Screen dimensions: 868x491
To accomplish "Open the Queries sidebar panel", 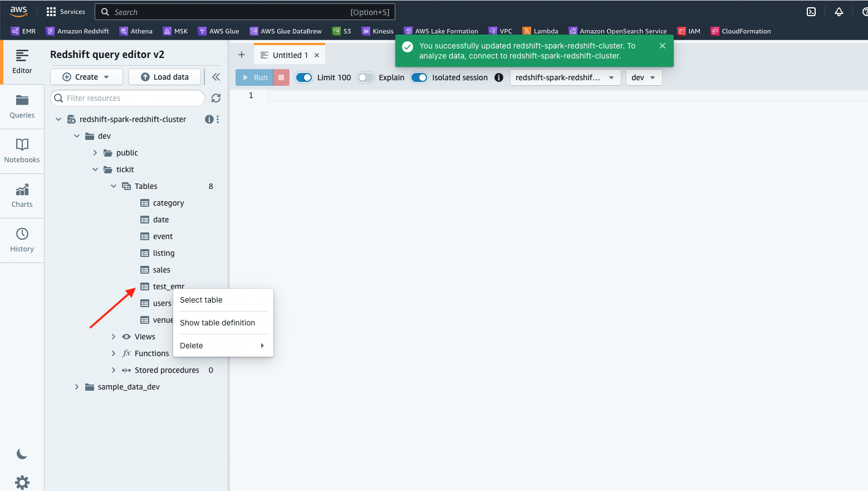I will coord(22,106).
